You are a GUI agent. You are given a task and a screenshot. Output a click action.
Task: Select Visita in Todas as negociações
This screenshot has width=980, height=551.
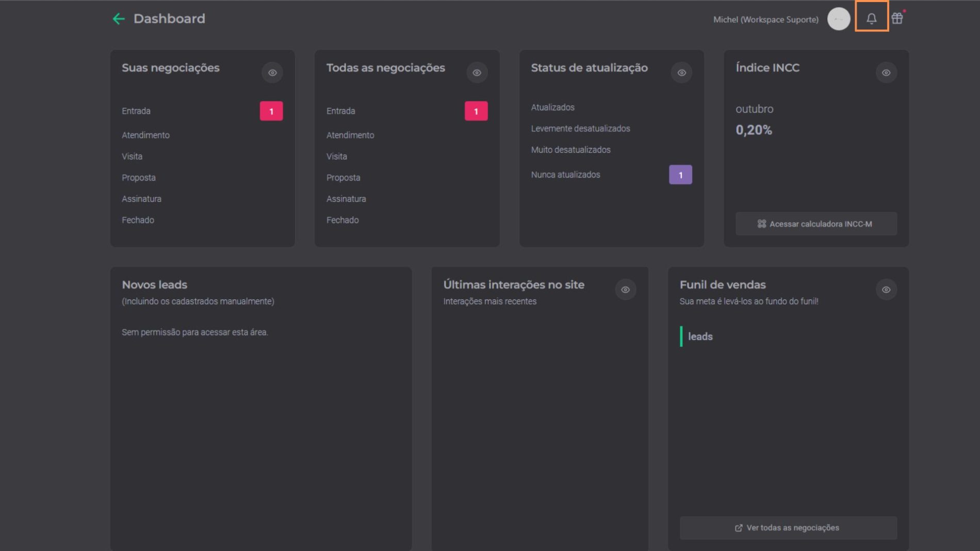[337, 156]
